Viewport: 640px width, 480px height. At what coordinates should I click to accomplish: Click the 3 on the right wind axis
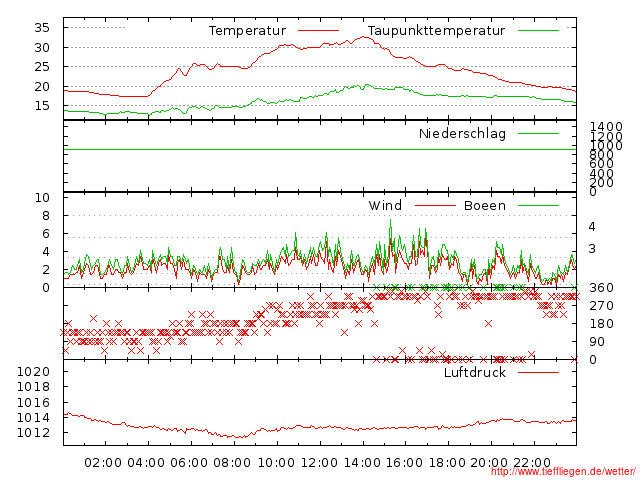(x=592, y=249)
